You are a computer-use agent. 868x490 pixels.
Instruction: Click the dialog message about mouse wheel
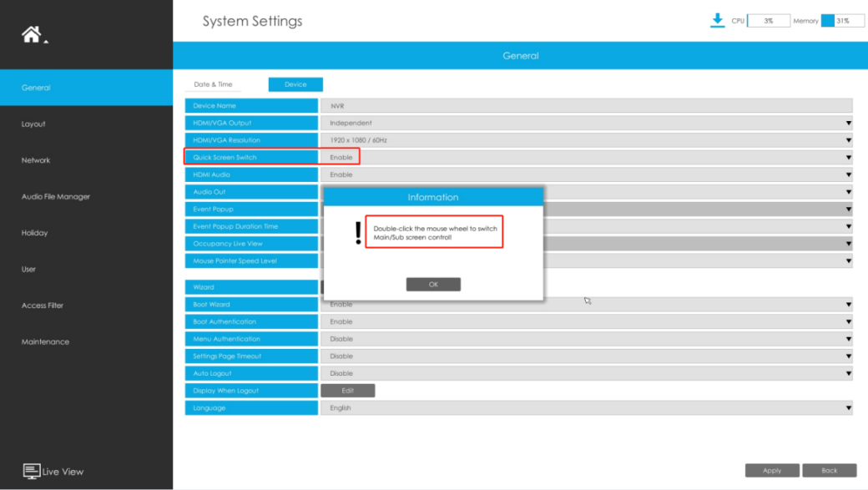pyautogui.click(x=435, y=233)
